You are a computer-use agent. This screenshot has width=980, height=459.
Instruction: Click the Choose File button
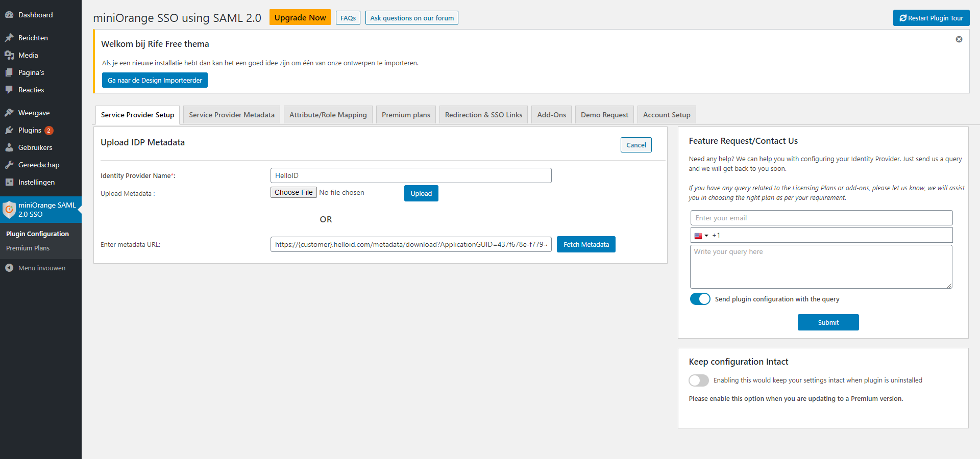click(x=293, y=192)
